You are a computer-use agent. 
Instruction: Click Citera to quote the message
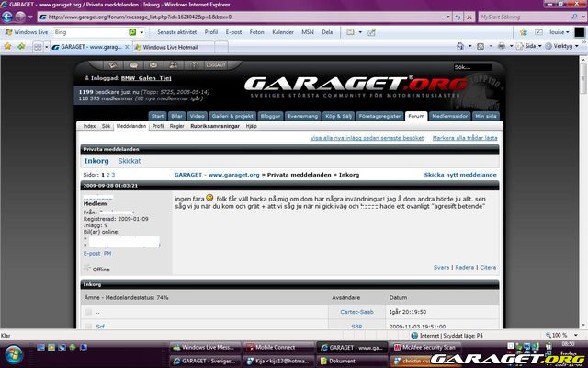coord(488,268)
